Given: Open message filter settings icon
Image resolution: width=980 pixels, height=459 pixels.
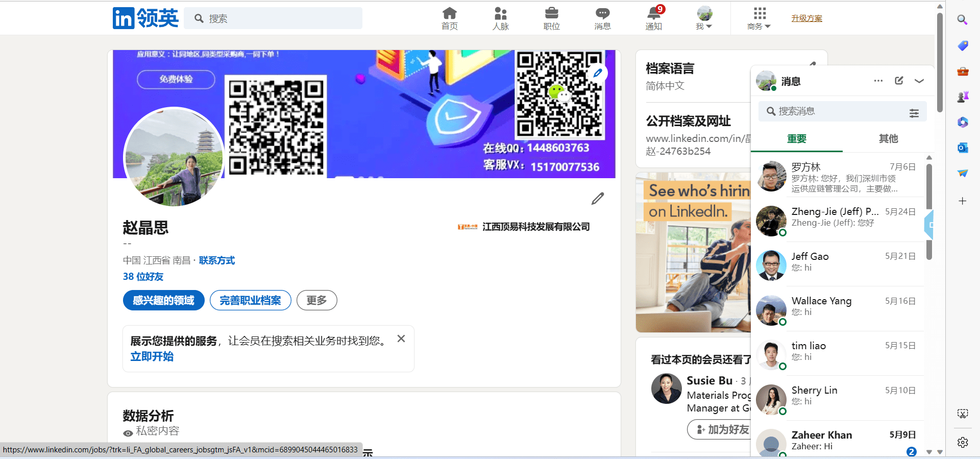Looking at the screenshot, I should point(914,113).
